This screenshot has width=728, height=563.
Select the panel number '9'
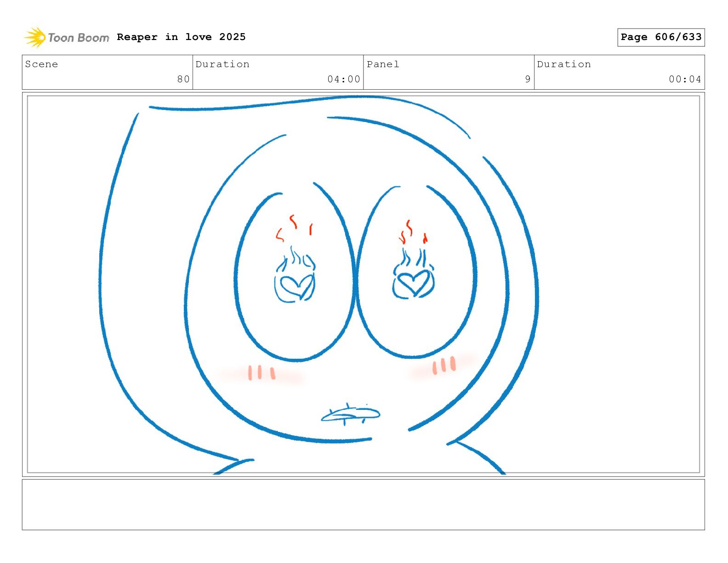coord(528,79)
